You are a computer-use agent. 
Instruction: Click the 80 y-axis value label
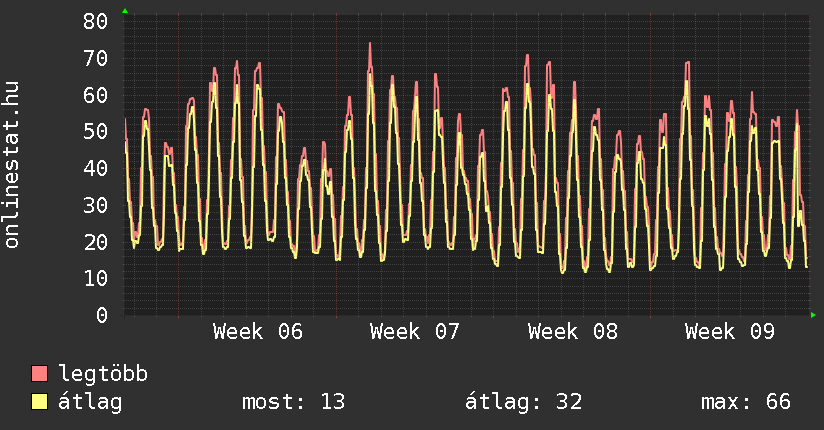(95, 21)
